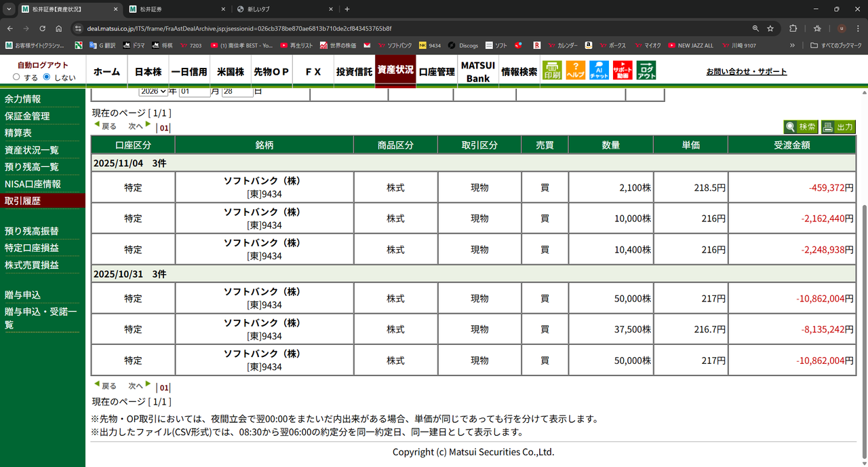Click the 検索 search button
This screenshot has width=868, height=467.
[800, 127]
